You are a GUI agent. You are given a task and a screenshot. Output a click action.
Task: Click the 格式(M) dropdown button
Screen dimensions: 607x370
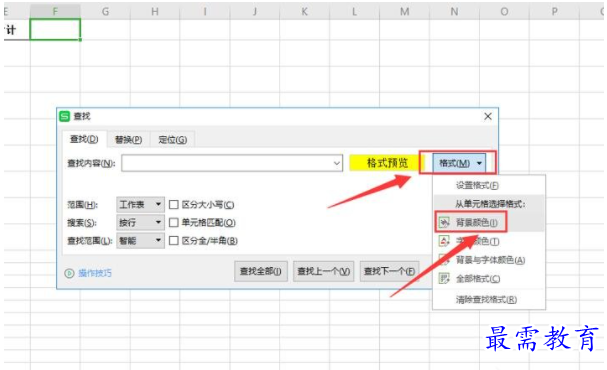459,163
